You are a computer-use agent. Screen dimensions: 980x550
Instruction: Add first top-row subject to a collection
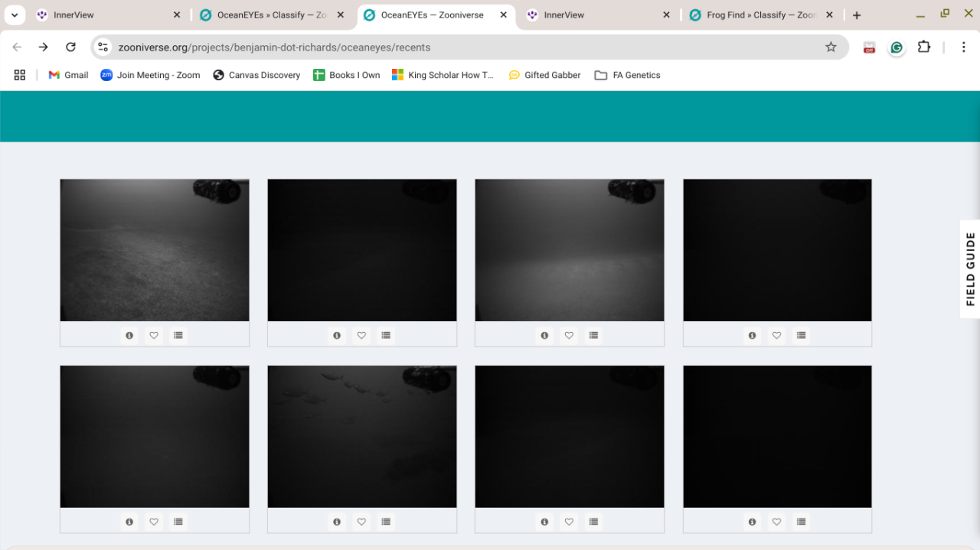178,335
